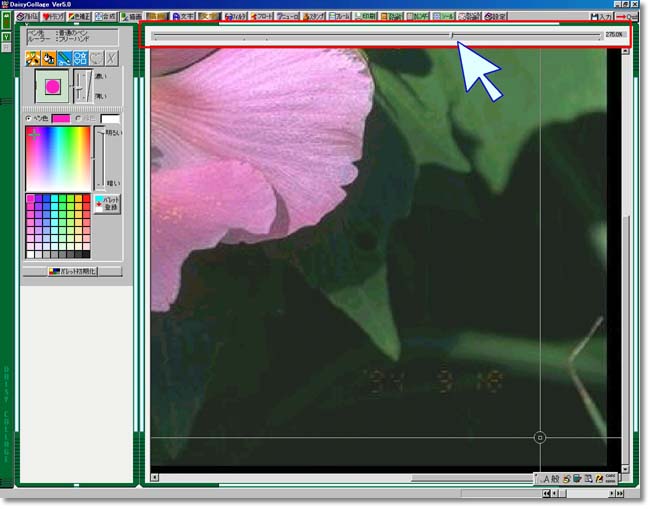Image resolution: width=650 pixels, height=510 pixels.
Task: Click the magenta pen color swatch
Action: 61,119
